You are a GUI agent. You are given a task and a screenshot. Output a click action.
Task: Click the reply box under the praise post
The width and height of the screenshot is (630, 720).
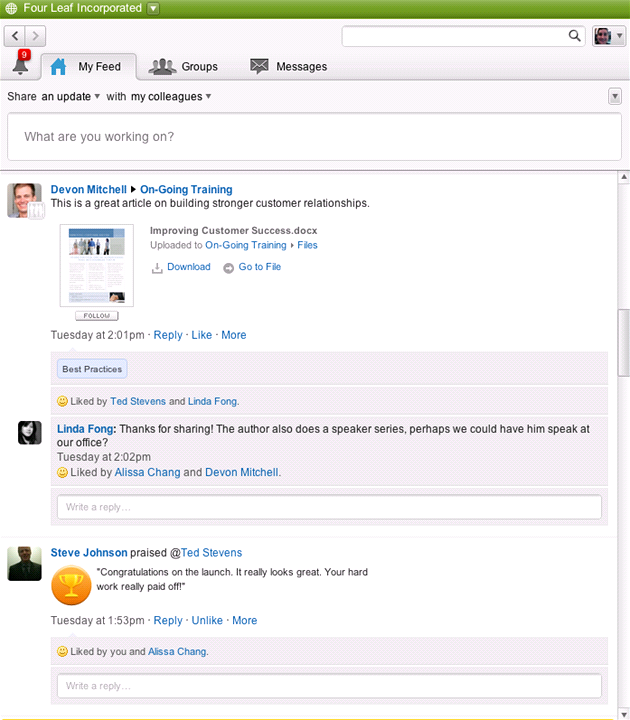[329, 686]
